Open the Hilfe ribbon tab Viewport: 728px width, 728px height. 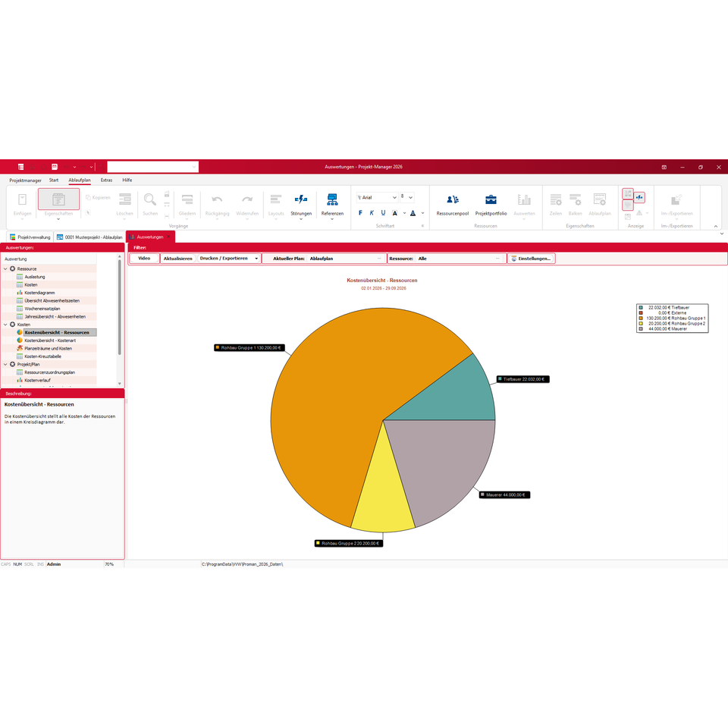tap(127, 180)
